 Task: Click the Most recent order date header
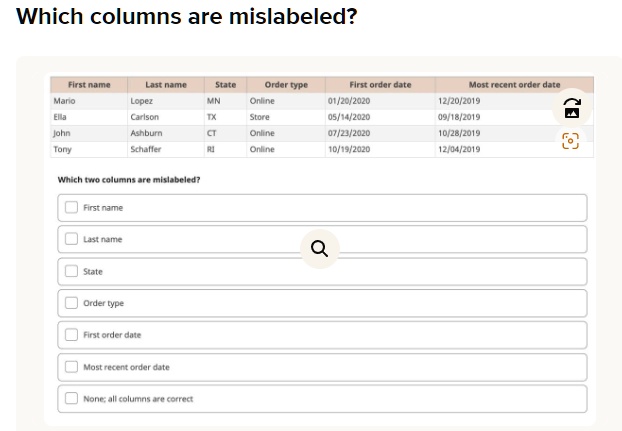514,85
